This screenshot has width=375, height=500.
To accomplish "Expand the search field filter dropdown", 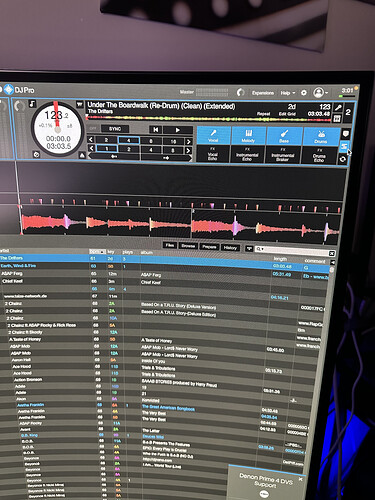I will tap(260, 249).
